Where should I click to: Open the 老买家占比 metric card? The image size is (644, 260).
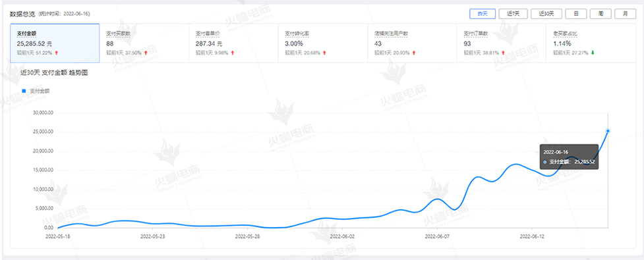591,43
